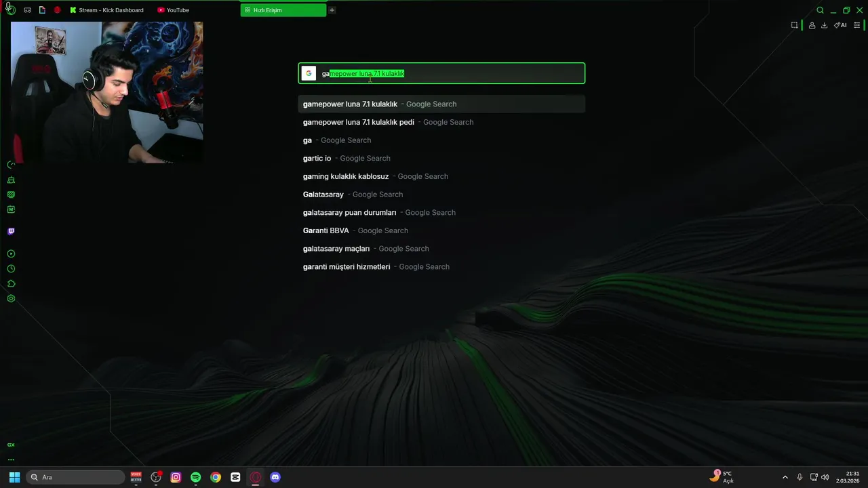Open the GX Corner gamepad icon
This screenshot has height=488, width=868.
coord(27,10)
